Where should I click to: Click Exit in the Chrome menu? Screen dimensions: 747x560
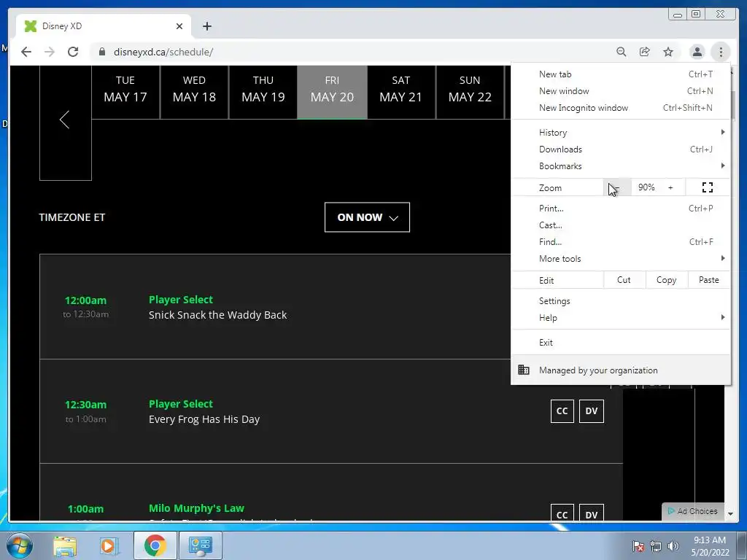pos(621,343)
